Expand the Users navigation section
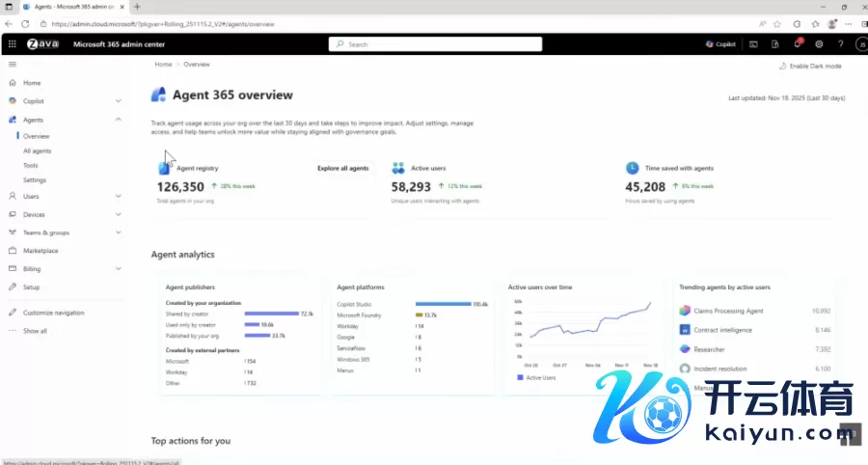Screen dimensions: 868x465 point(118,196)
